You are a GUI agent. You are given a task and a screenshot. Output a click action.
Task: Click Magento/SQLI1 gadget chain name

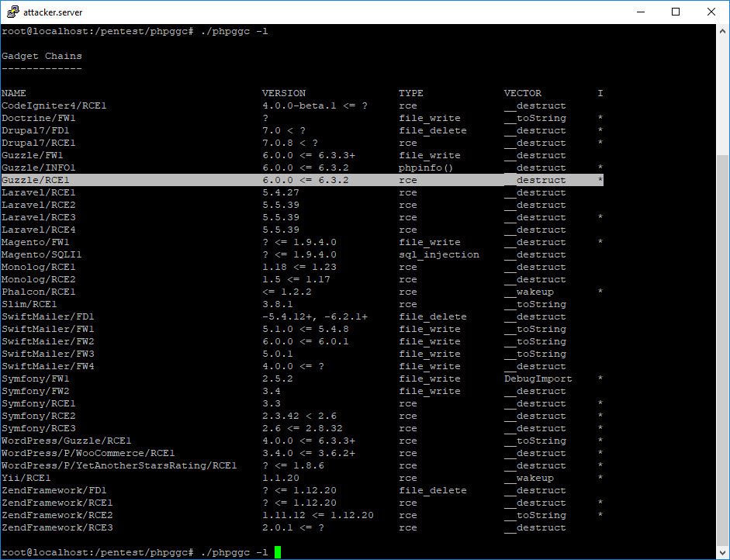(x=41, y=254)
